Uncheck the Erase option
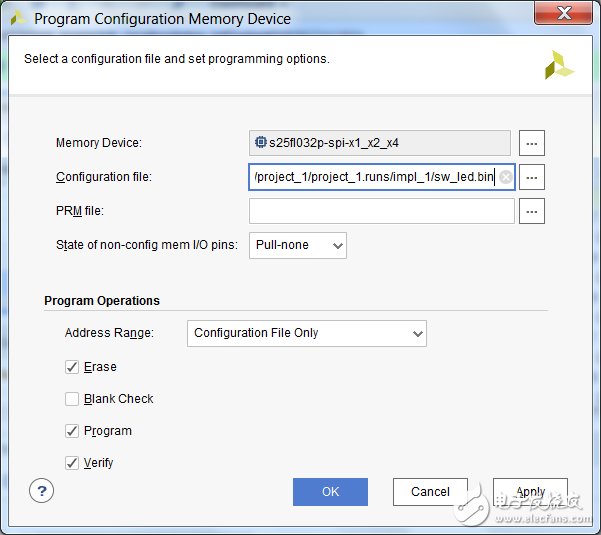Screen dimensions: 601x535 (x=72, y=367)
